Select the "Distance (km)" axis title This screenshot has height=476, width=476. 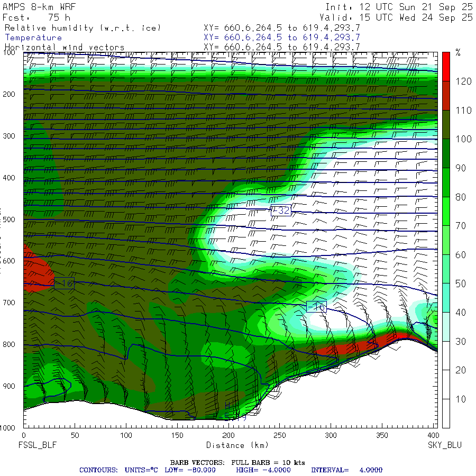[237, 445]
